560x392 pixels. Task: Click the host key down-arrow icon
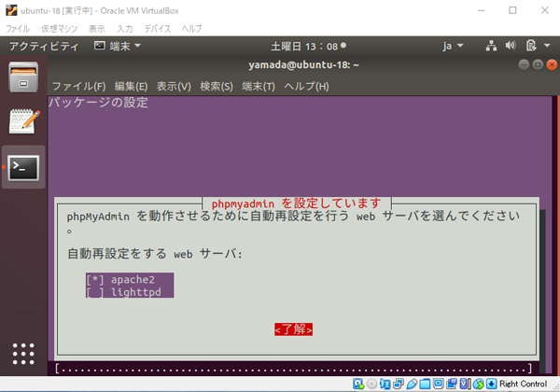492,384
